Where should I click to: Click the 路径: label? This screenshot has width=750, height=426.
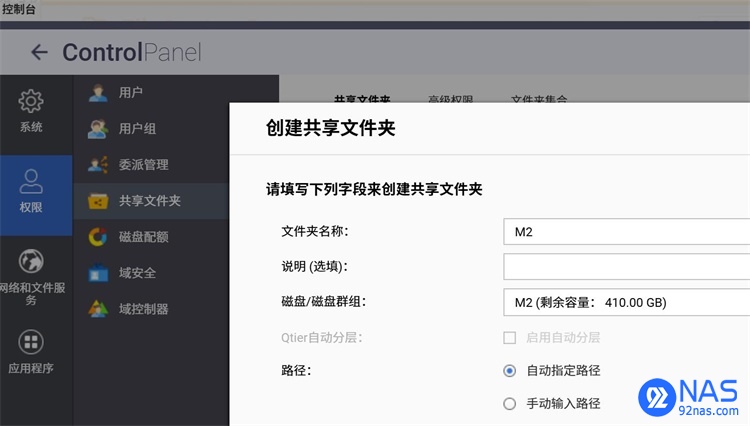tap(296, 371)
